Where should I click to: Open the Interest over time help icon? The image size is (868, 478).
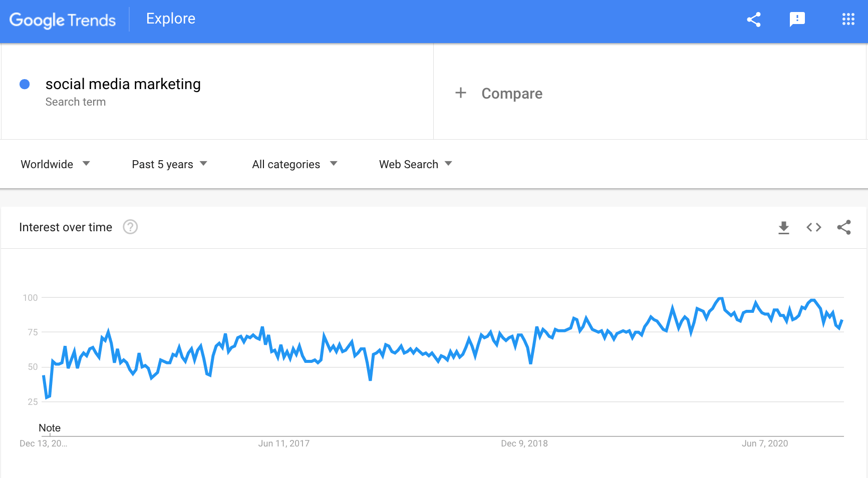(x=130, y=227)
